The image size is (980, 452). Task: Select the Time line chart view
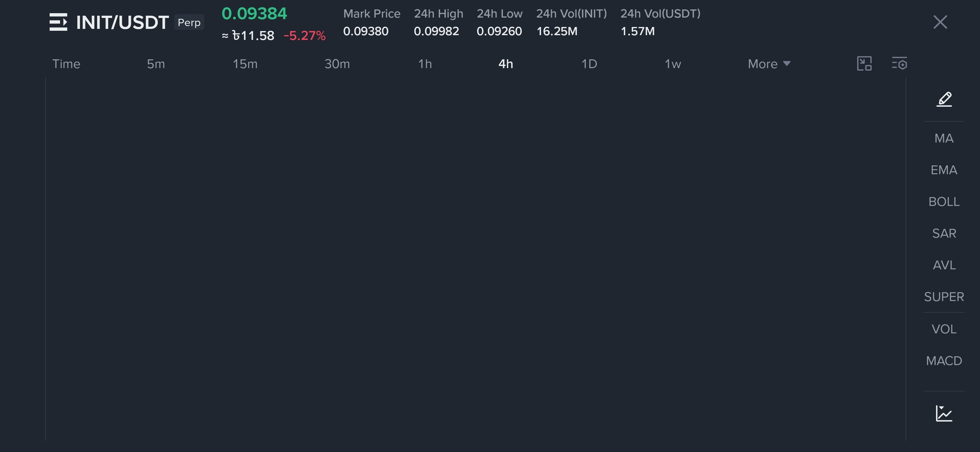[x=66, y=64]
